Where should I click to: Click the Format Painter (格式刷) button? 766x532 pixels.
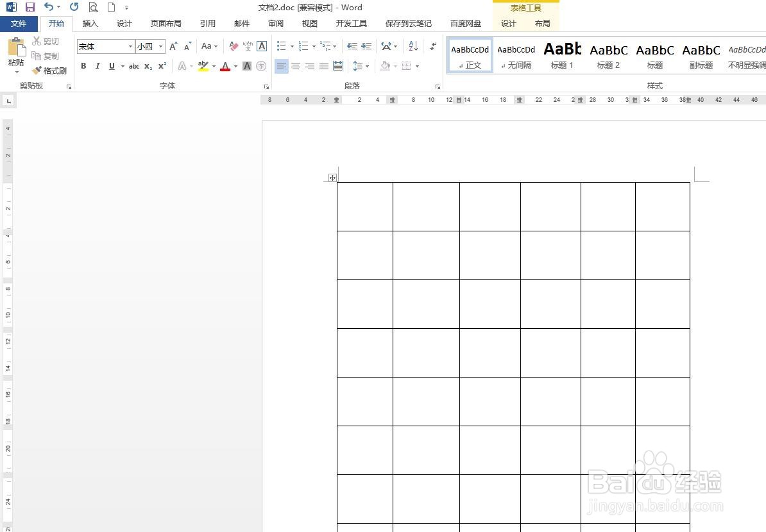[49, 71]
